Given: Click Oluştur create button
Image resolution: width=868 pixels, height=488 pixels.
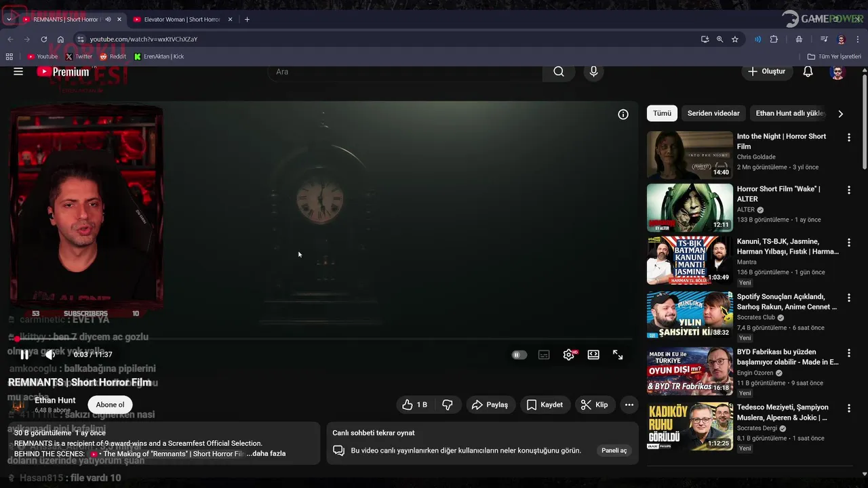Looking at the screenshot, I should [x=767, y=71].
